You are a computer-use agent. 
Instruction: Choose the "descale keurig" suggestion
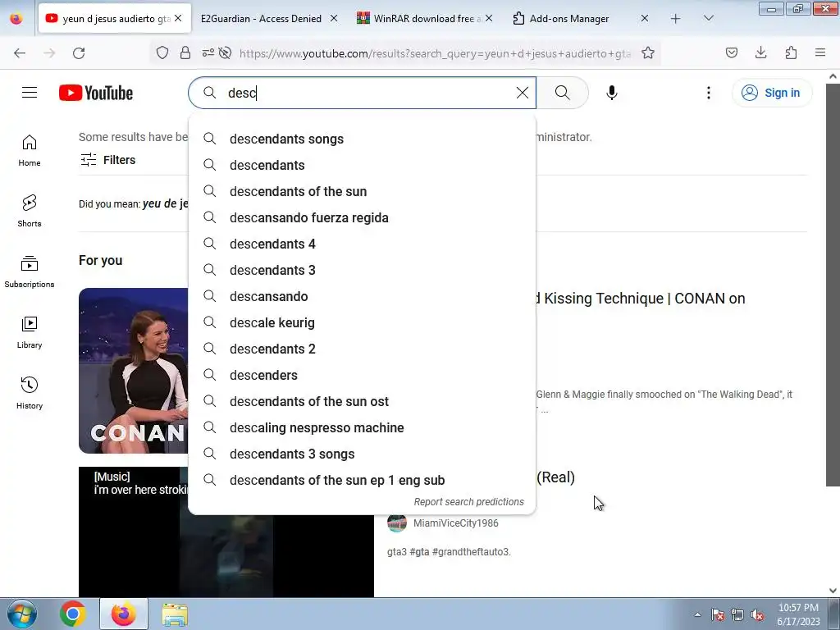tap(362, 322)
